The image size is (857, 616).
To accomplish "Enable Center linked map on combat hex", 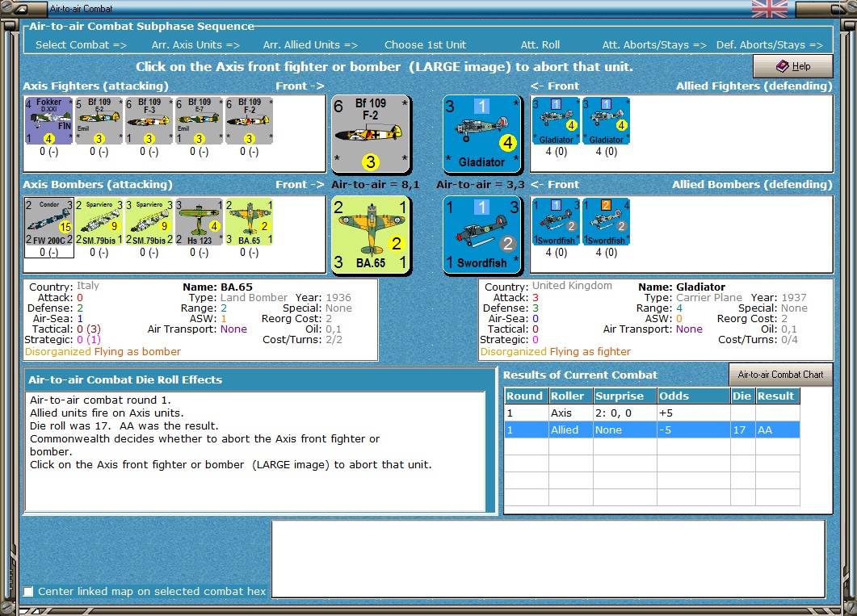I will point(28,592).
